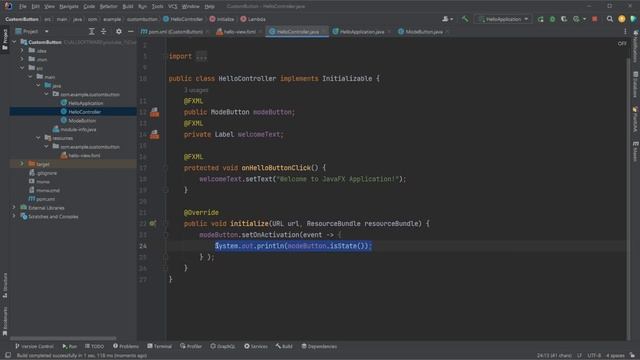Open the Dependencies tool window
The width and height of the screenshot is (640, 360).
point(319,346)
